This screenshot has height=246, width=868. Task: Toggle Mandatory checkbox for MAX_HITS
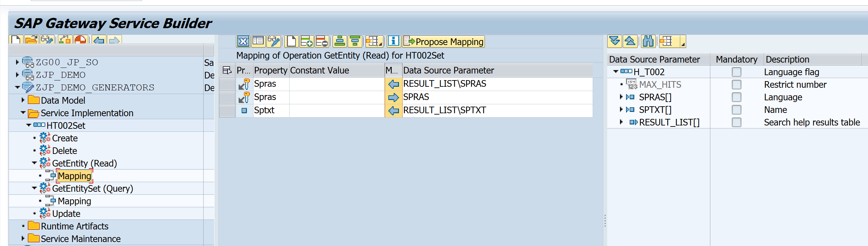click(x=736, y=84)
